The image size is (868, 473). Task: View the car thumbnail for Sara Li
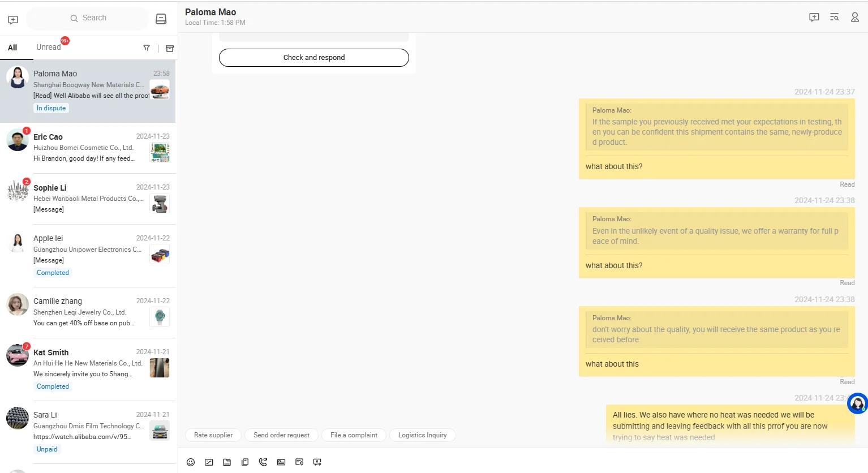[160, 431]
